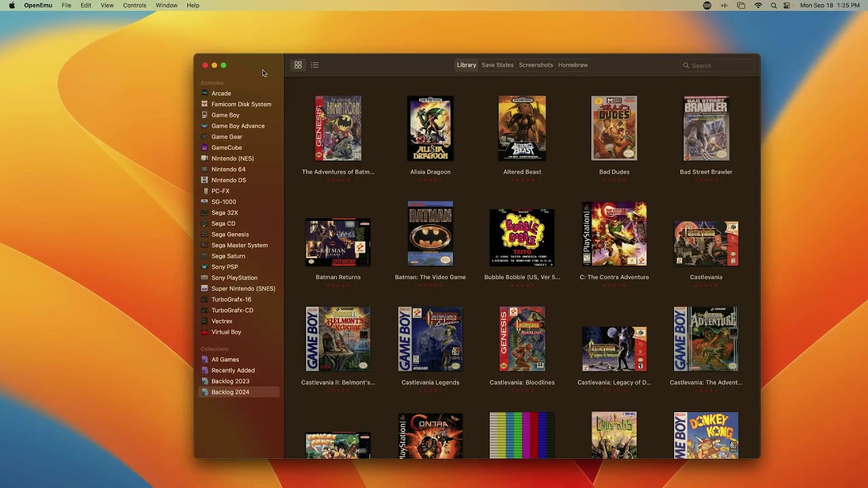This screenshot has height=488, width=868.
Task: Choose the Sega Saturn icon
Action: pos(205,256)
